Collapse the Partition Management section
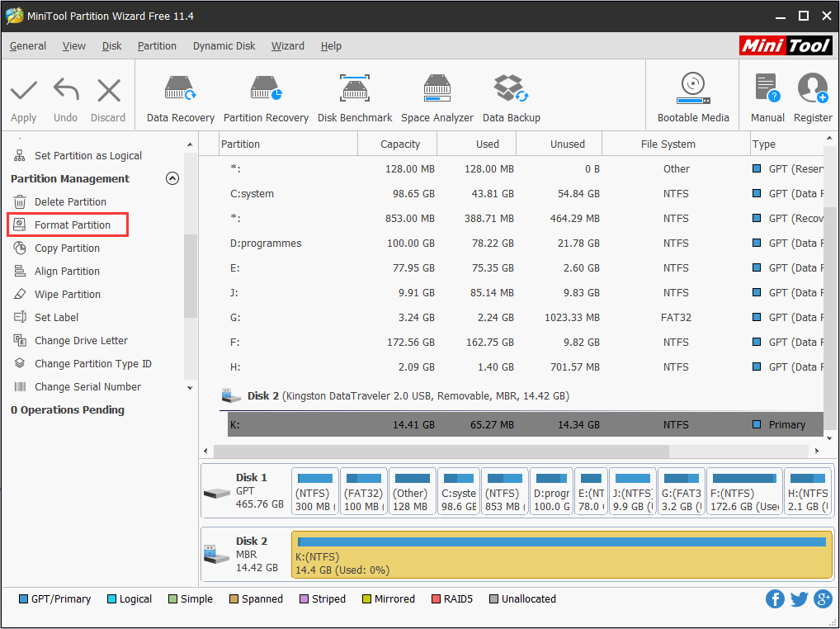Screen dimensions: 840x629 (x=172, y=178)
